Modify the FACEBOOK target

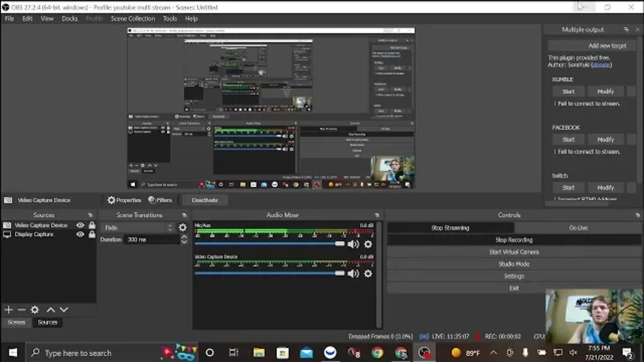point(605,139)
